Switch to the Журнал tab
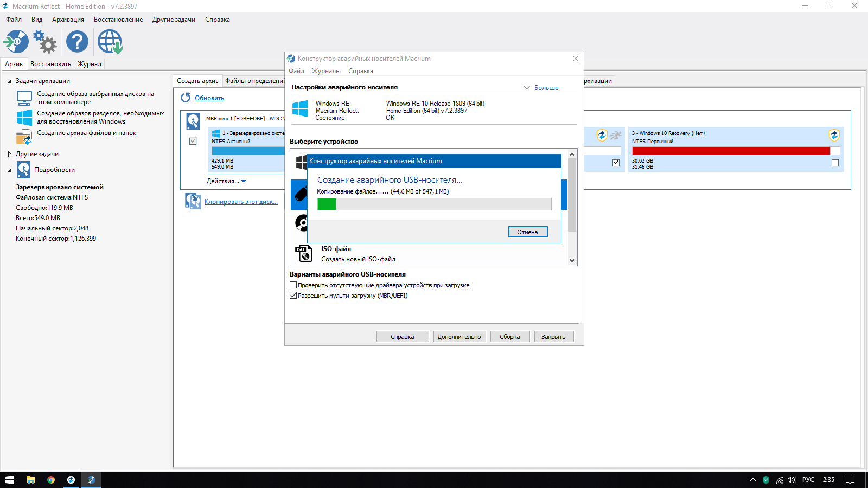Viewport: 868px width, 488px height. [x=90, y=64]
